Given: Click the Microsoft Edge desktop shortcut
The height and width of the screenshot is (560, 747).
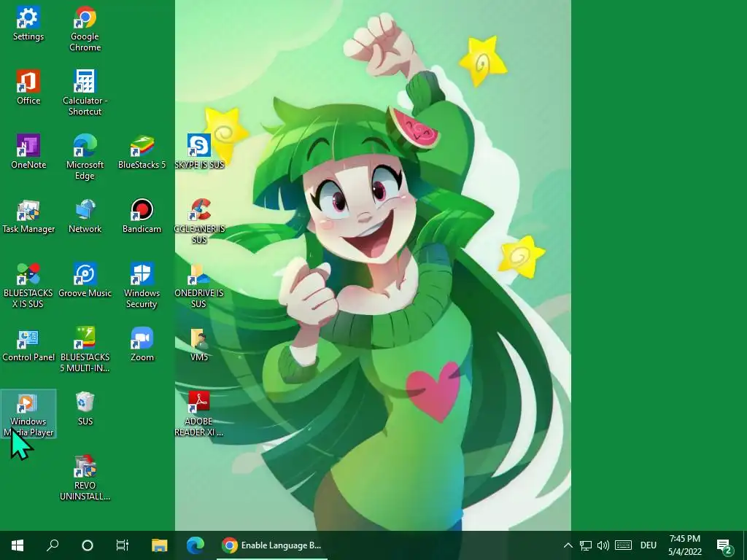Looking at the screenshot, I should (85, 157).
